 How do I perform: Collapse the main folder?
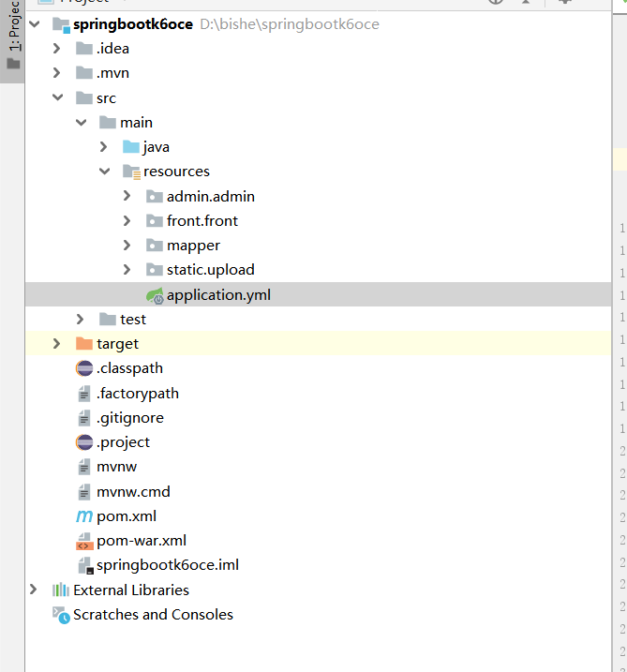[81, 123]
